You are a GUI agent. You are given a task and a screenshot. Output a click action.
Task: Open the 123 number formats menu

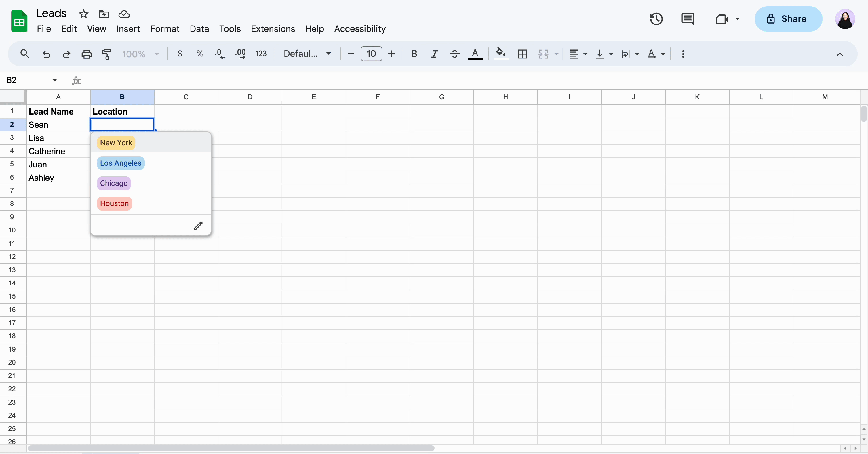pos(261,54)
